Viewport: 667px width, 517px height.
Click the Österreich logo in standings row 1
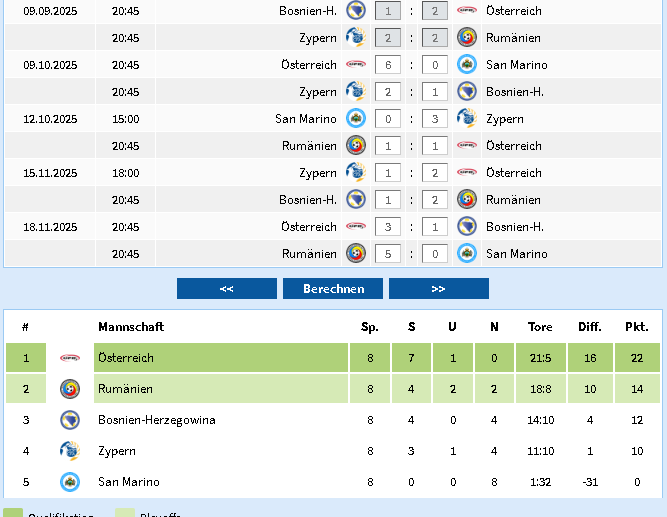(x=70, y=358)
